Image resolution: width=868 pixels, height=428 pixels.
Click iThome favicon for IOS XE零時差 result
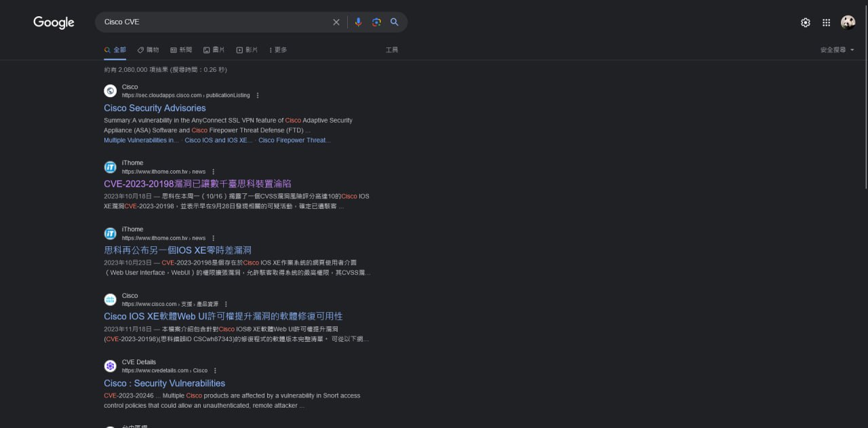111,233
